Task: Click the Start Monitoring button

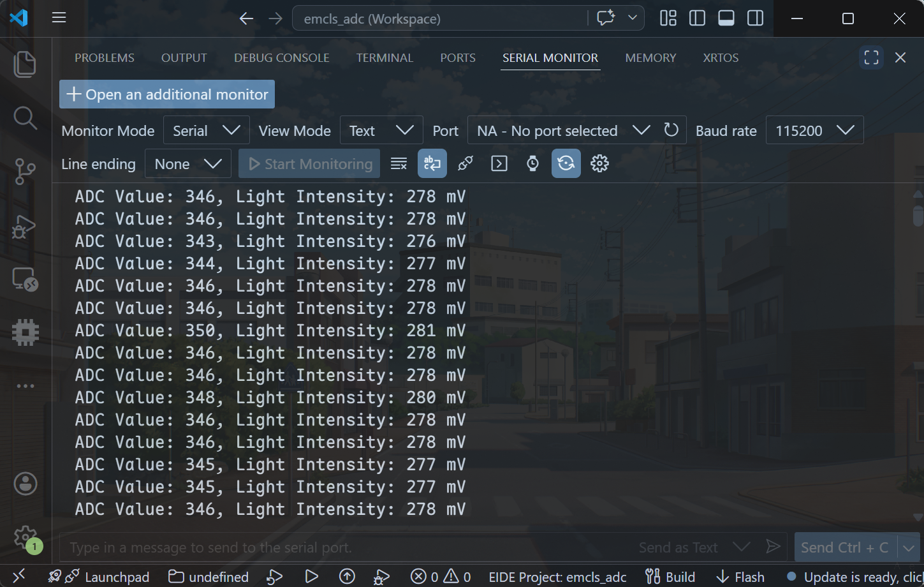Action: click(x=309, y=164)
